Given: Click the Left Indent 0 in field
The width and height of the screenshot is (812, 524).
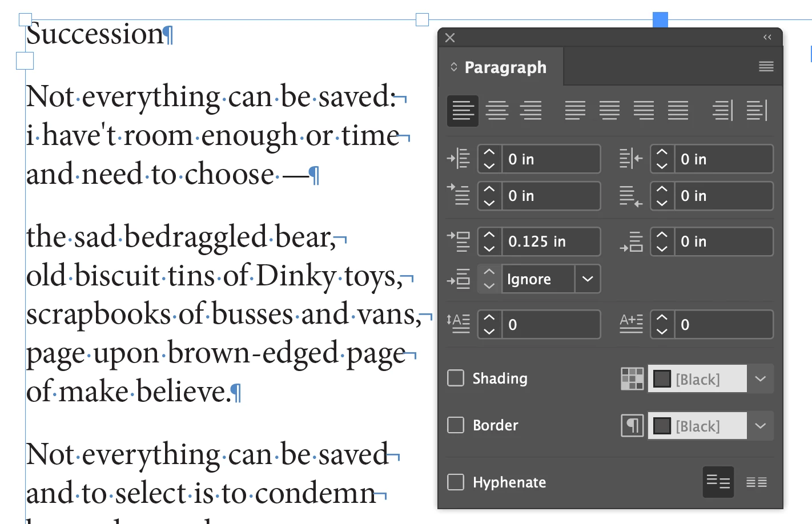Looking at the screenshot, I should click(x=551, y=159).
